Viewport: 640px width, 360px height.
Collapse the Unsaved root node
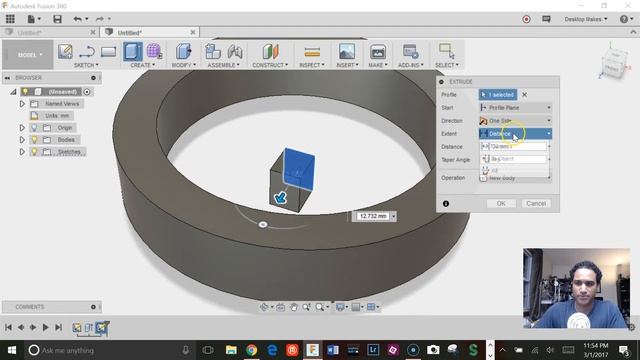(x=13, y=92)
